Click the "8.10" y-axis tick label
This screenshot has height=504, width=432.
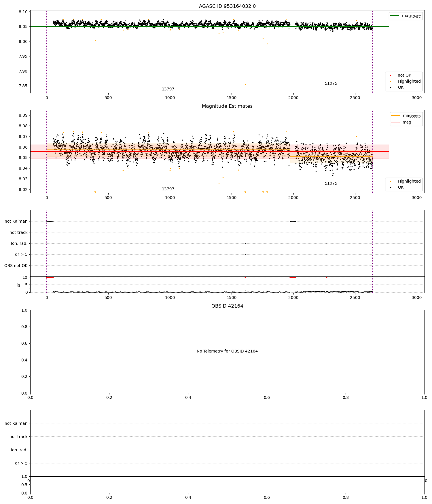pyautogui.click(x=23, y=12)
